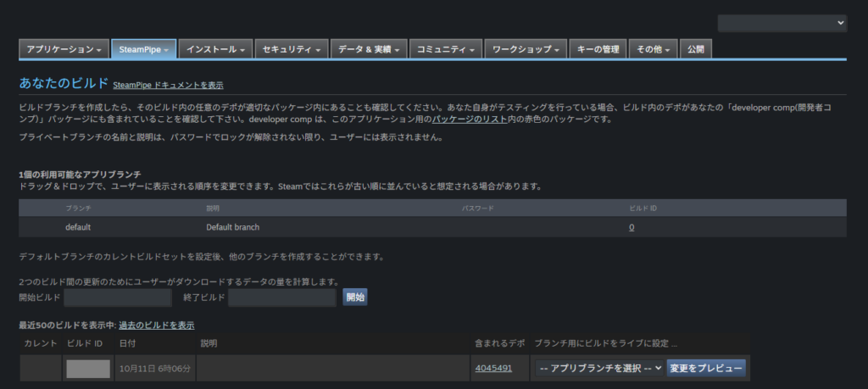868x389 pixels.
Task: Click build ID 0 in default branch row
Action: [x=632, y=227]
